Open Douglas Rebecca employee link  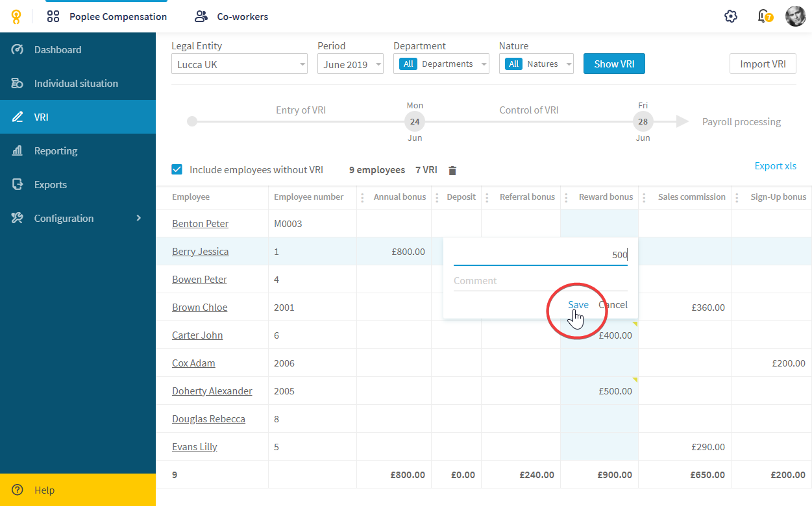click(208, 419)
